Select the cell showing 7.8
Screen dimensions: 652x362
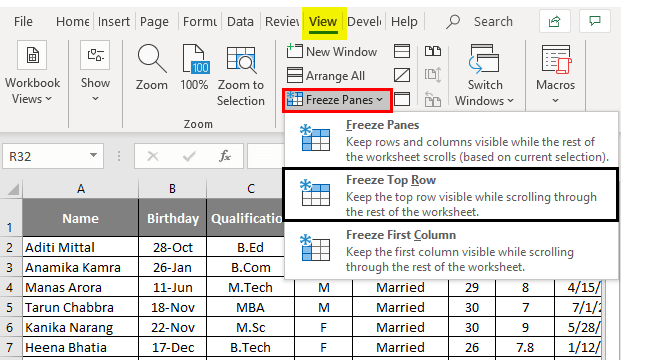click(x=525, y=347)
